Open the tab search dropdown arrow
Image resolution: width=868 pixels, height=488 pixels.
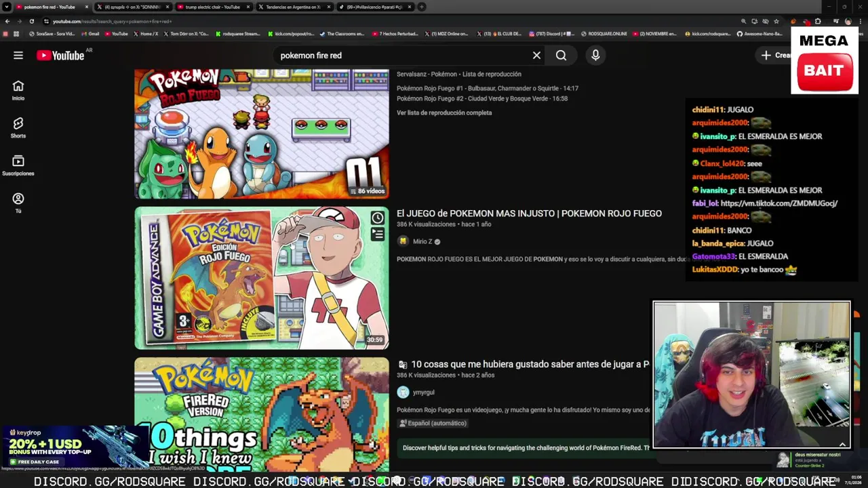6,7
